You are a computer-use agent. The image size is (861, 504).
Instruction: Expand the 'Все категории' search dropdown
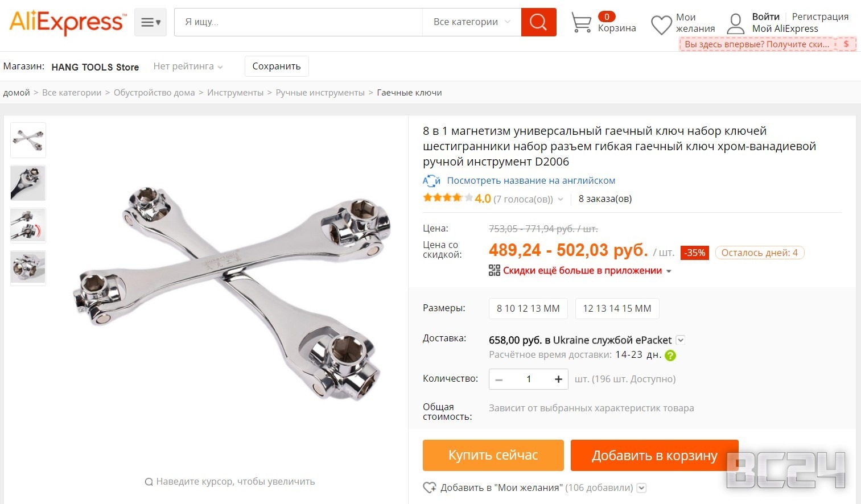[x=472, y=22]
